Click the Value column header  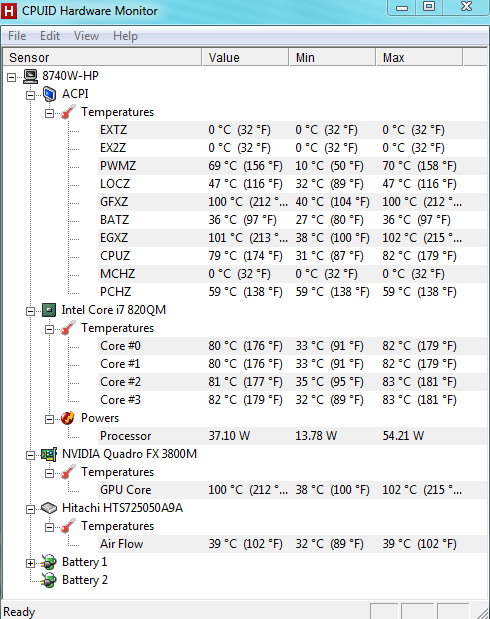tap(246, 58)
